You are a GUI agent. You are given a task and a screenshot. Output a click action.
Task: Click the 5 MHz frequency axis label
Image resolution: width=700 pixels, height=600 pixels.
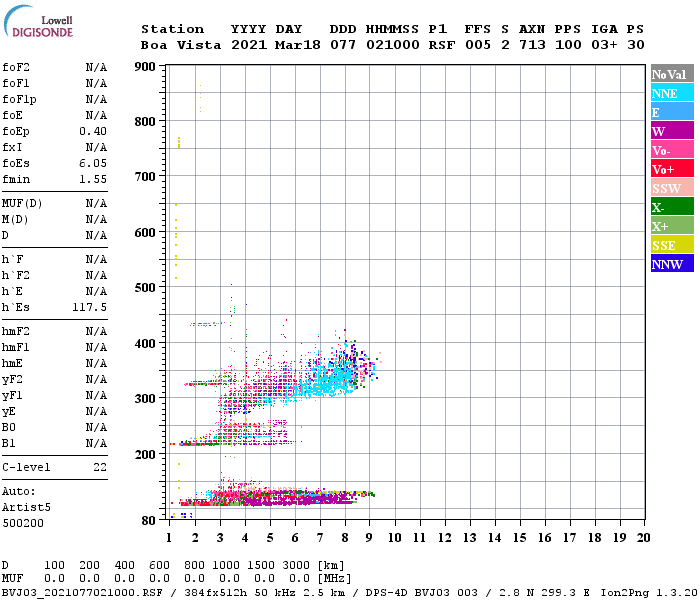click(x=270, y=538)
